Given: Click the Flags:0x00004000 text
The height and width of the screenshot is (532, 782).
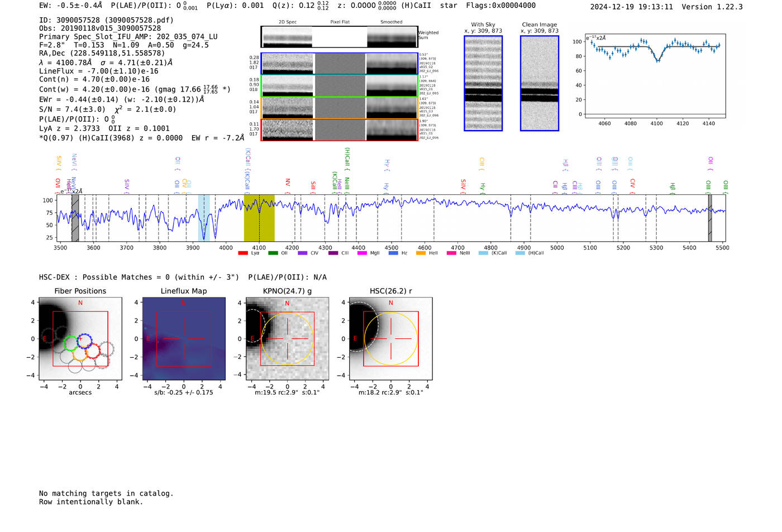Looking at the screenshot, I should click(500, 6).
